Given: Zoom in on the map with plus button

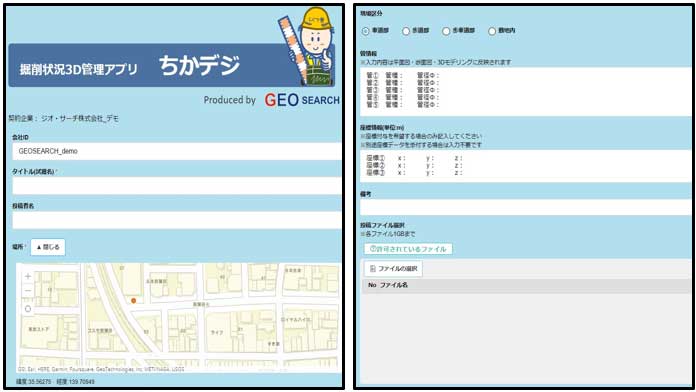Looking at the screenshot, I should (28, 277).
